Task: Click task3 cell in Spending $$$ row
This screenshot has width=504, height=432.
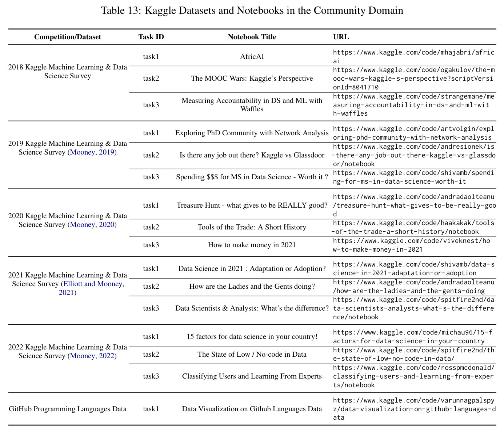Action: pyautogui.click(x=151, y=177)
